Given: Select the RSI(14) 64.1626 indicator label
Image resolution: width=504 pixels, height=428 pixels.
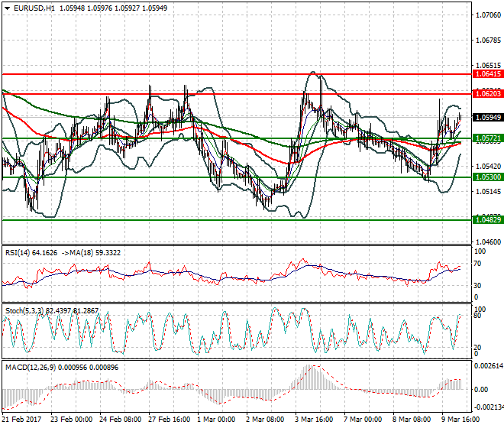Looking at the screenshot, I should click(31, 253).
